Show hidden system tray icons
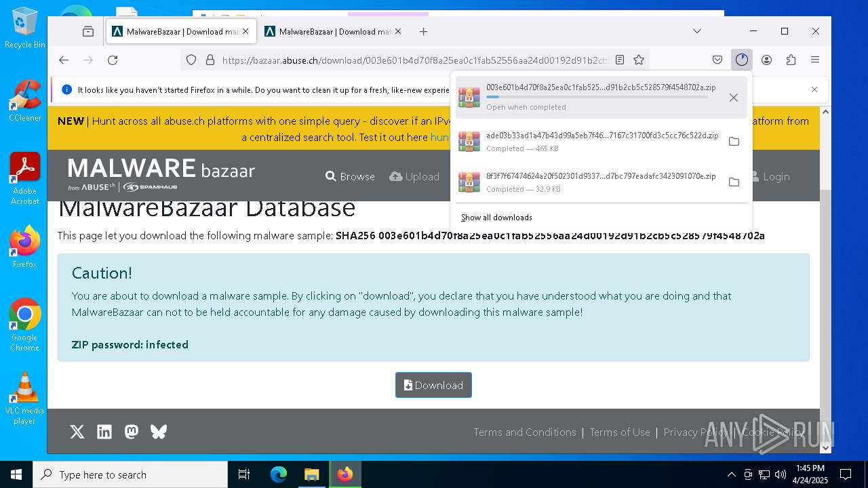 point(731,474)
